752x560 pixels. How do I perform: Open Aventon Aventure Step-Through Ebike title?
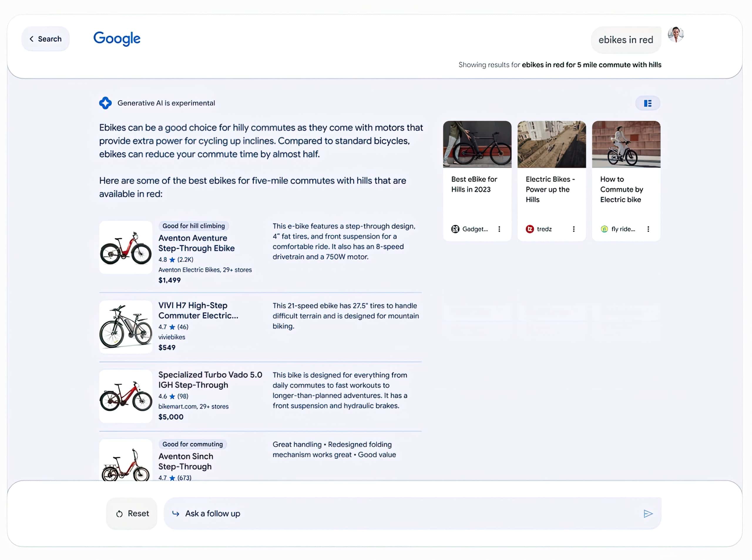coord(197,243)
